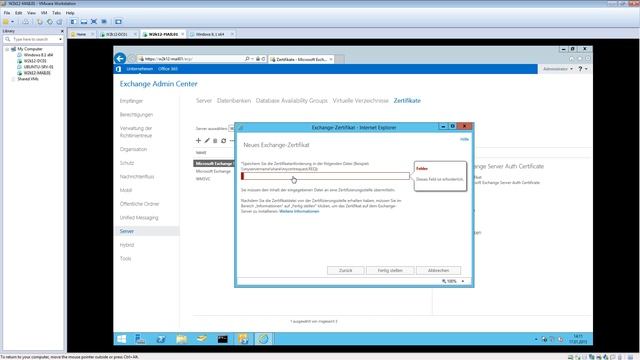Image resolution: width=640 pixels, height=360 pixels.
Task: Select Berechtigungen in EAC sidebar
Action: click(136, 115)
